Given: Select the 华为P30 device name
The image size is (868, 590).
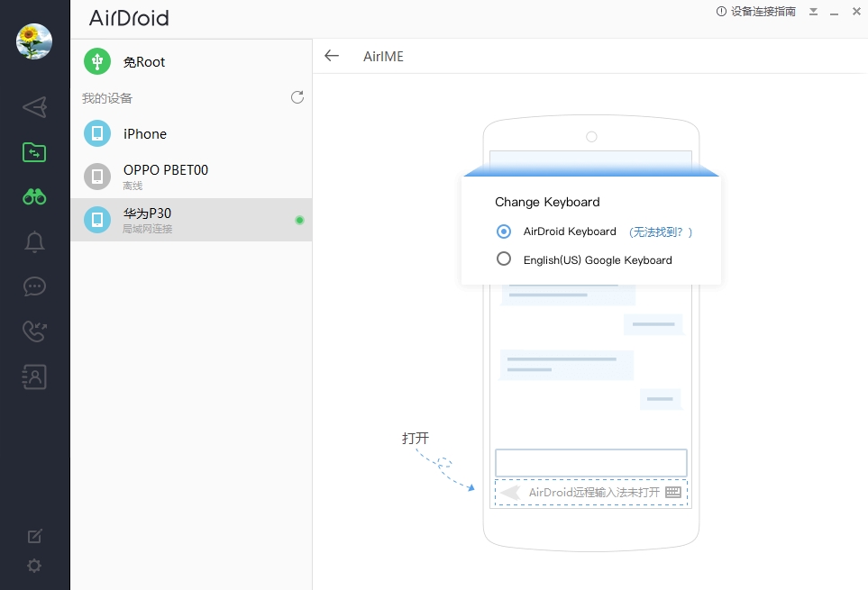Looking at the screenshot, I should click(147, 213).
